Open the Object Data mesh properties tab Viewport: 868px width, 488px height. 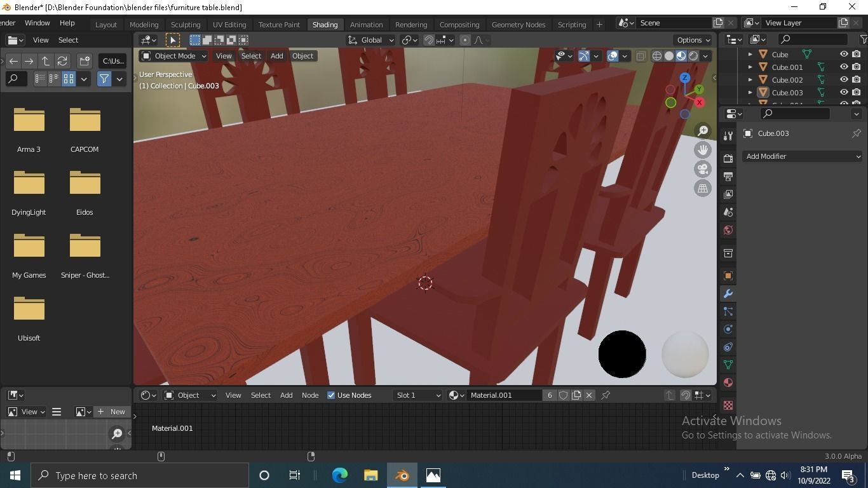[x=728, y=365]
